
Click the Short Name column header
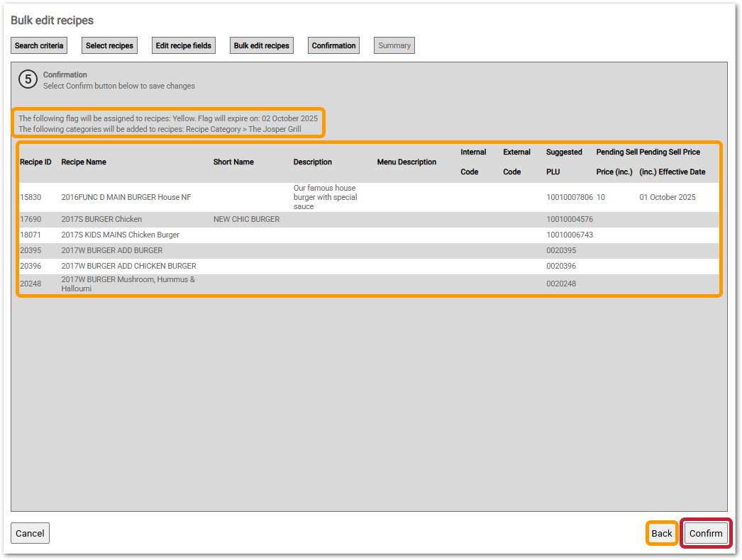[233, 162]
